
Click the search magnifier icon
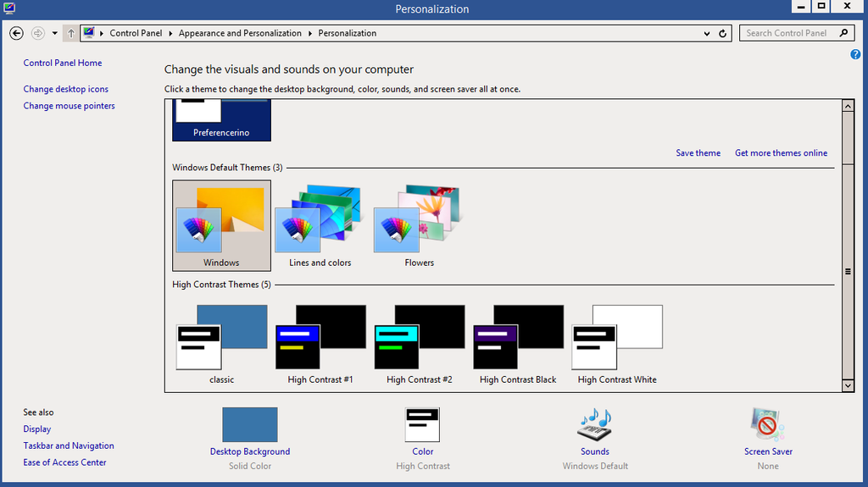pyautogui.click(x=843, y=33)
